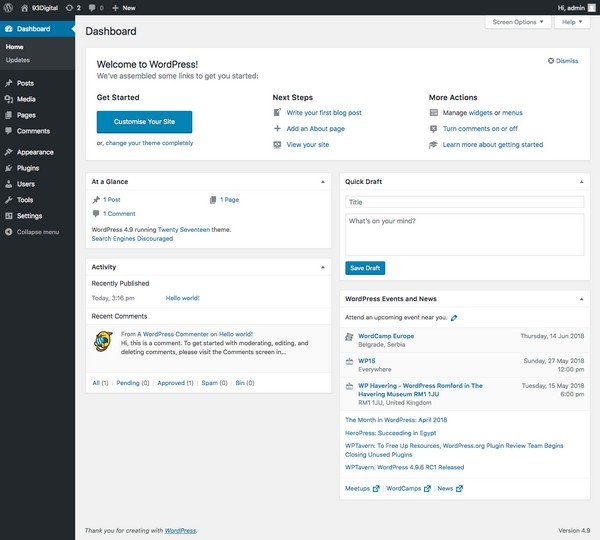
Task: Click the Posts pushpin icon in sidebar
Action: (x=8, y=83)
